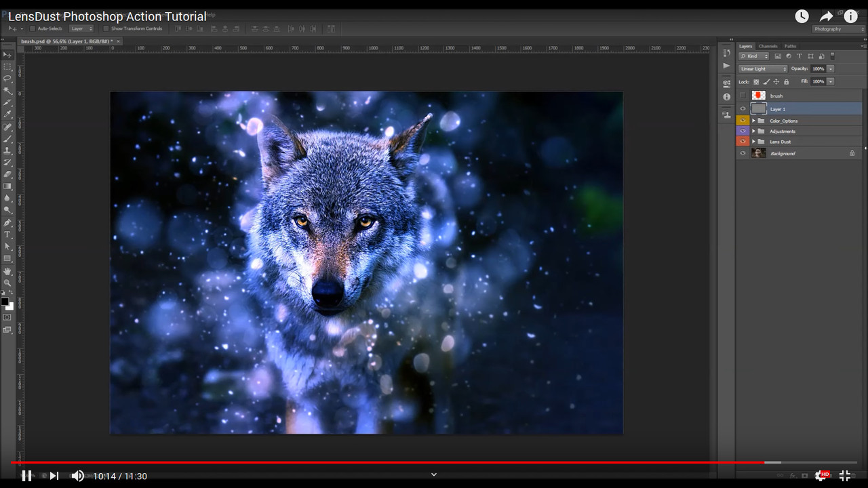Select the Path Selection tool
868x488 pixels.
coord(7,247)
